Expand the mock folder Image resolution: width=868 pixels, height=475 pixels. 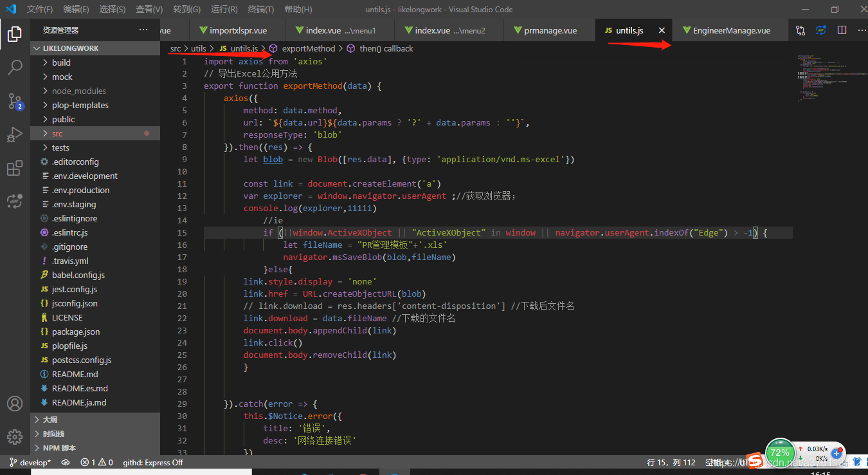click(95, 77)
